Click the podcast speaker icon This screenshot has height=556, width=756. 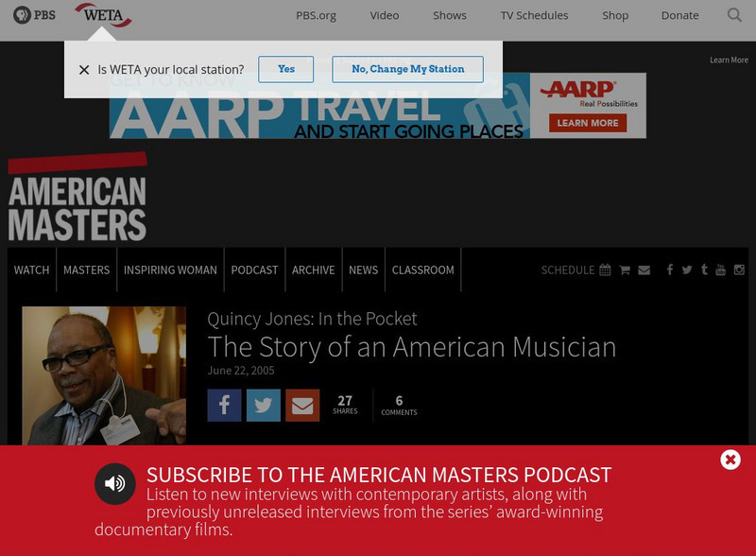pyautogui.click(x=114, y=483)
